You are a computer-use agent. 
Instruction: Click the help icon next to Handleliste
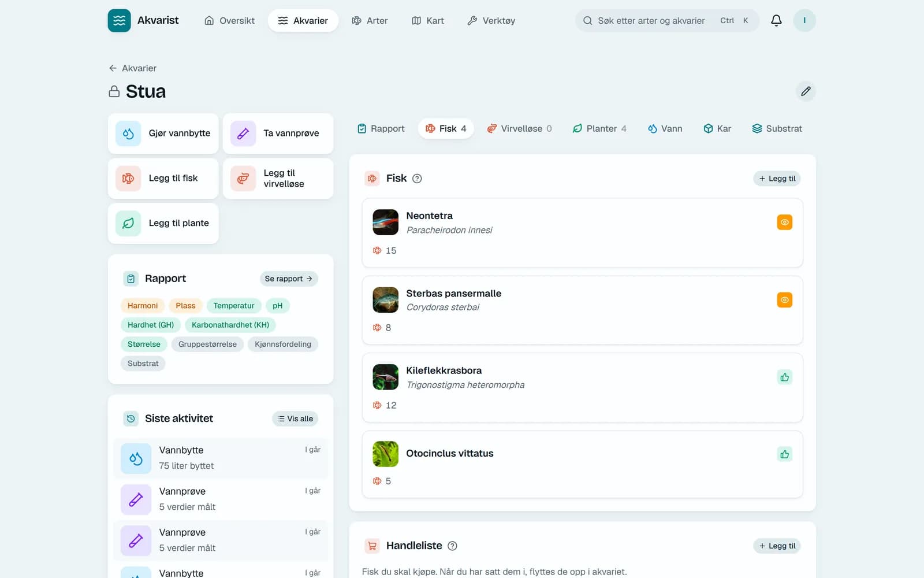pyautogui.click(x=453, y=546)
